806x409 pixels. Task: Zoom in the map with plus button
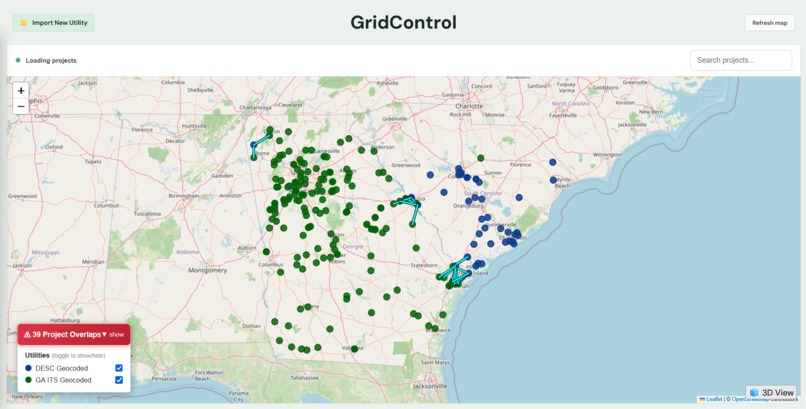[21, 91]
